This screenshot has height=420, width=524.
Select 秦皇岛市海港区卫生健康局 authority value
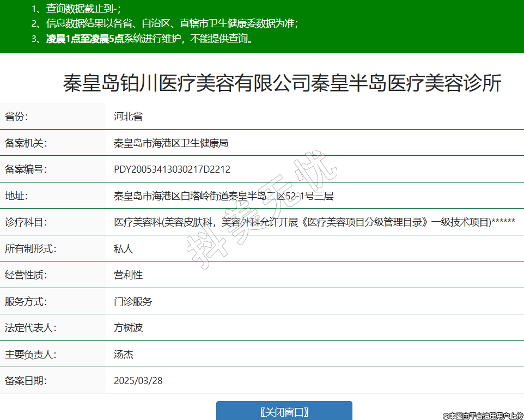pyautogui.click(x=170, y=143)
